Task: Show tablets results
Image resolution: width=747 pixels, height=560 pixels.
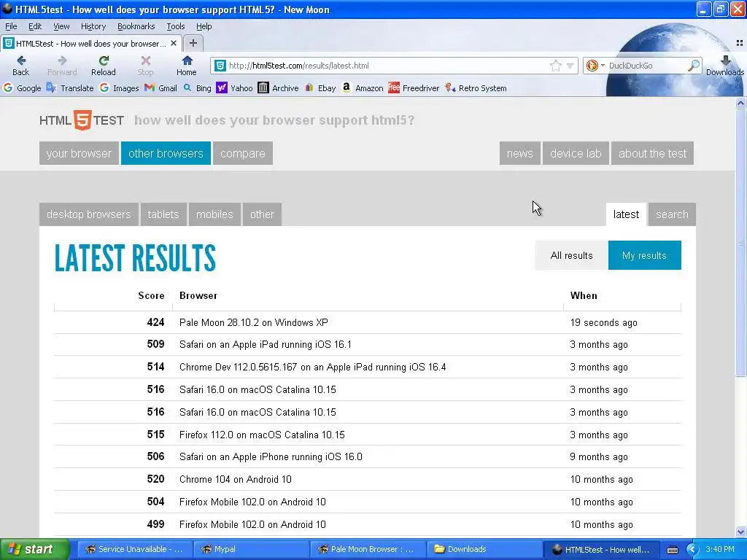Action: point(163,214)
